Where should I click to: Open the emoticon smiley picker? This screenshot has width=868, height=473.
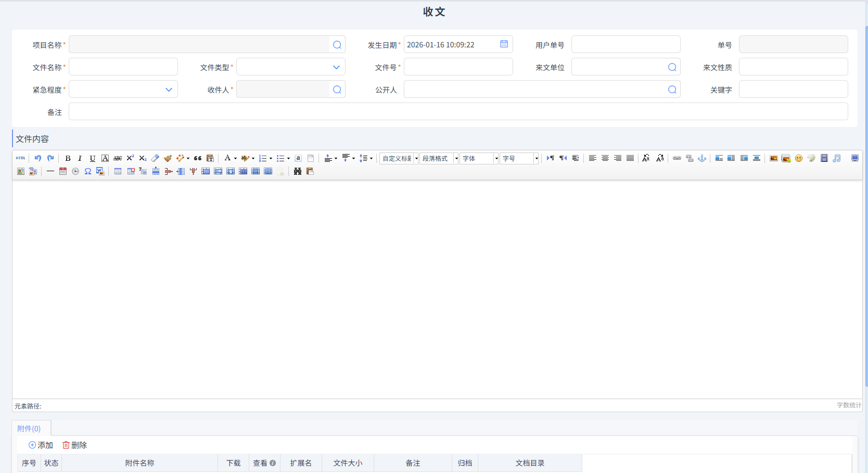tap(798, 158)
